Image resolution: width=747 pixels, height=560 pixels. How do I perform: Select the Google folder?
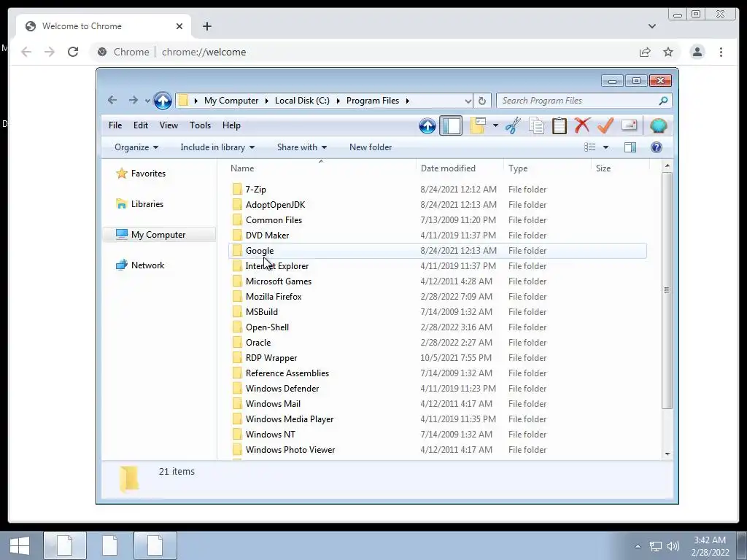(x=438, y=251)
